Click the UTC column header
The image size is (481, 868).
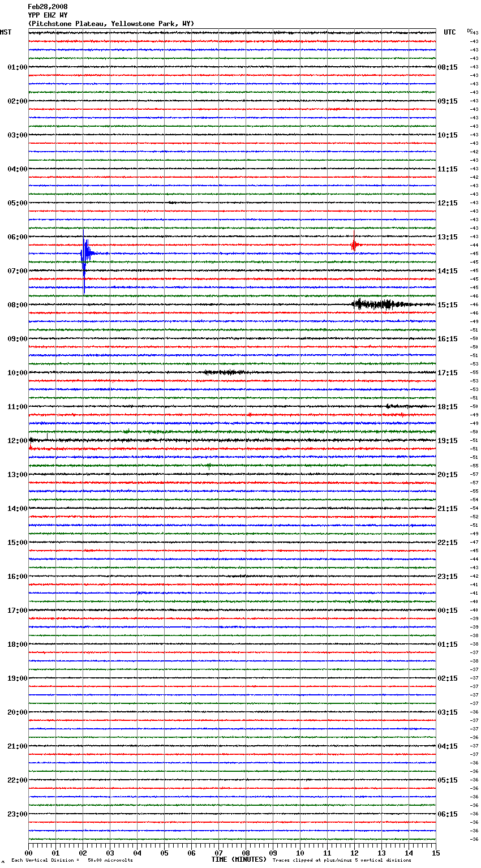coord(450,32)
